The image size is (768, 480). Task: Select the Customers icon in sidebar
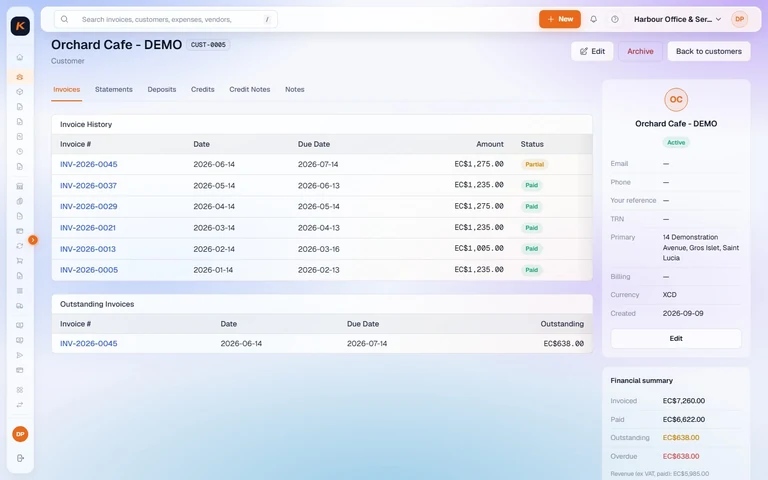coord(20,77)
